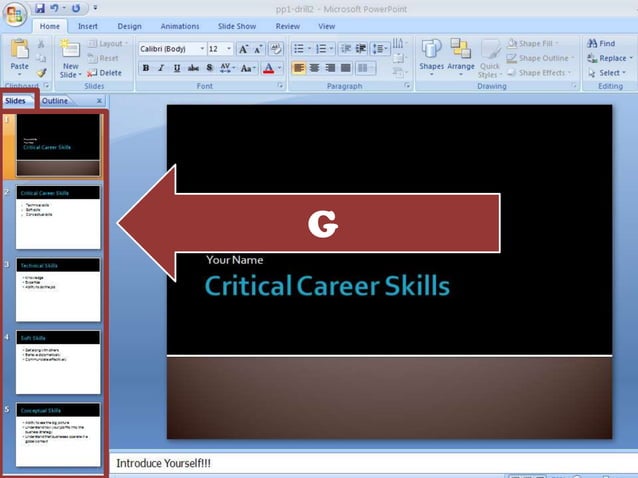
Task: Apply text shadow
Action: click(x=210, y=68)
